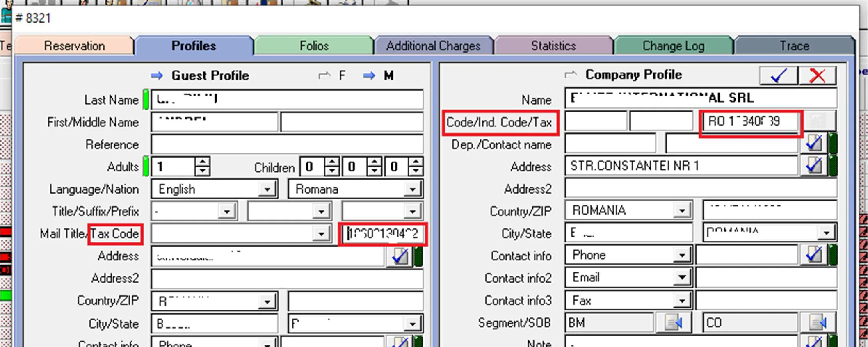868x347 pixels.
Task: Click arrow icon before Company Profile heading
Action: [x=571, y=75]
